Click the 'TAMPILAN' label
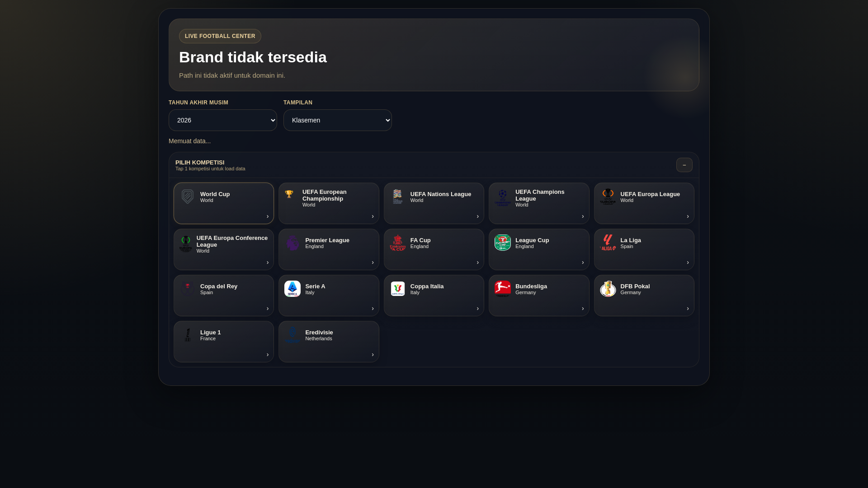This screenshot has height=488, width=868. (298, 103)
